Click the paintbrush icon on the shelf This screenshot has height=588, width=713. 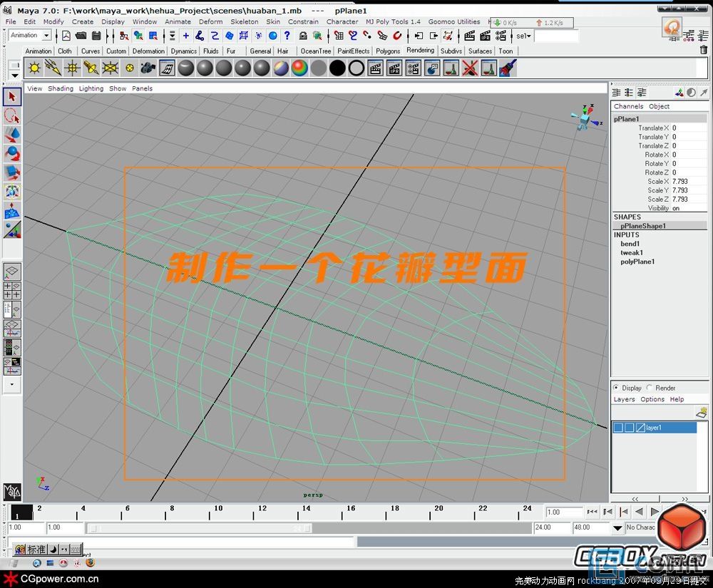tap(508, 68)
